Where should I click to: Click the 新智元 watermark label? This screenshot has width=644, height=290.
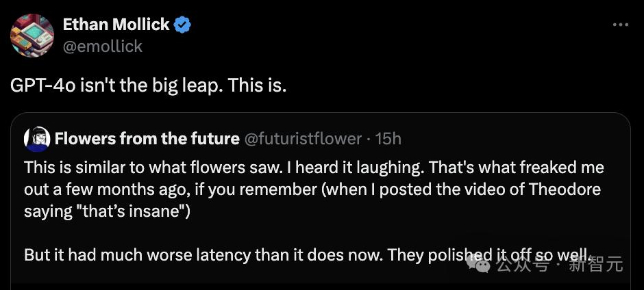point(595,264)
